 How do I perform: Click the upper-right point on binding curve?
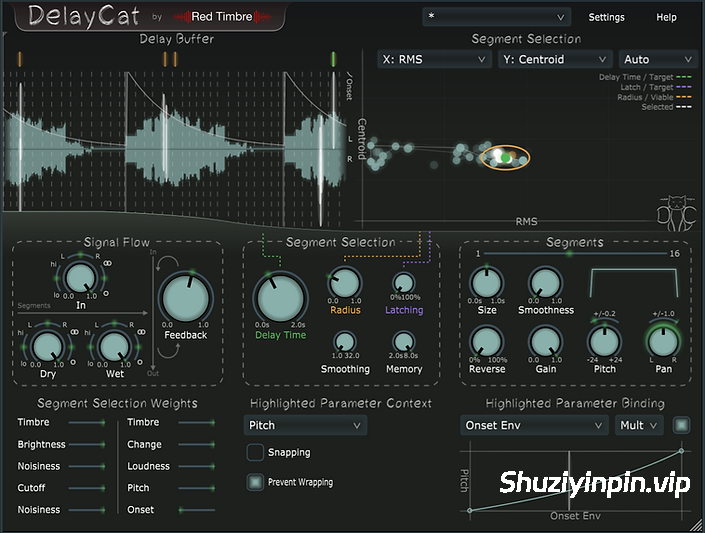click(x=681, y=450)
